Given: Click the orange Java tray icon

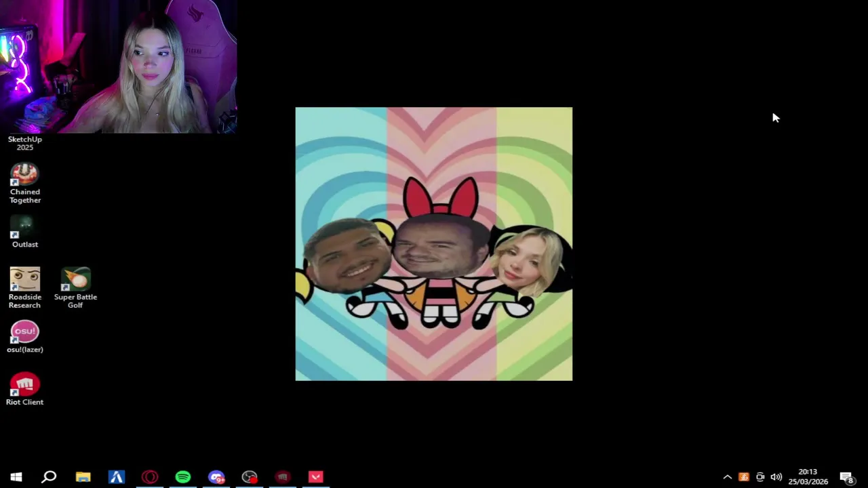Looking at the screenshot, I should click(x=744, y=477).
